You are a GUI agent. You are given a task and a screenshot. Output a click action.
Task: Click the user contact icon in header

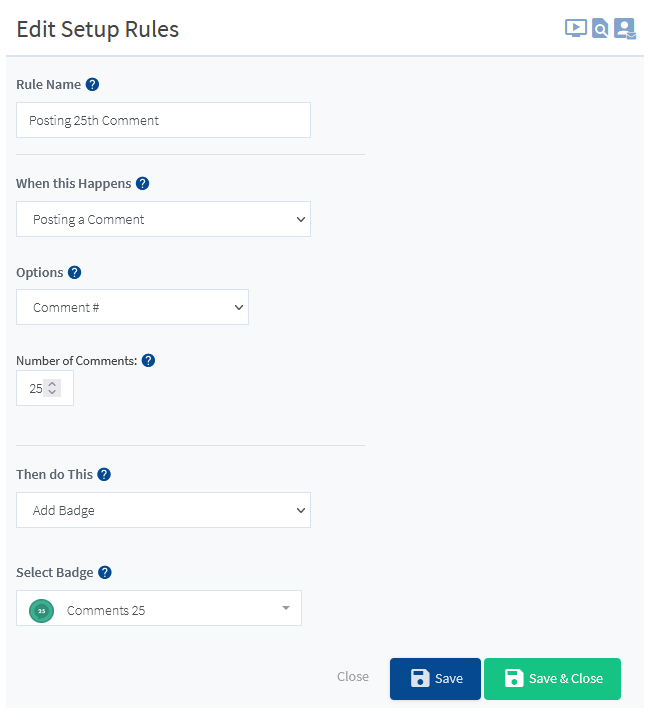(625, 29)
